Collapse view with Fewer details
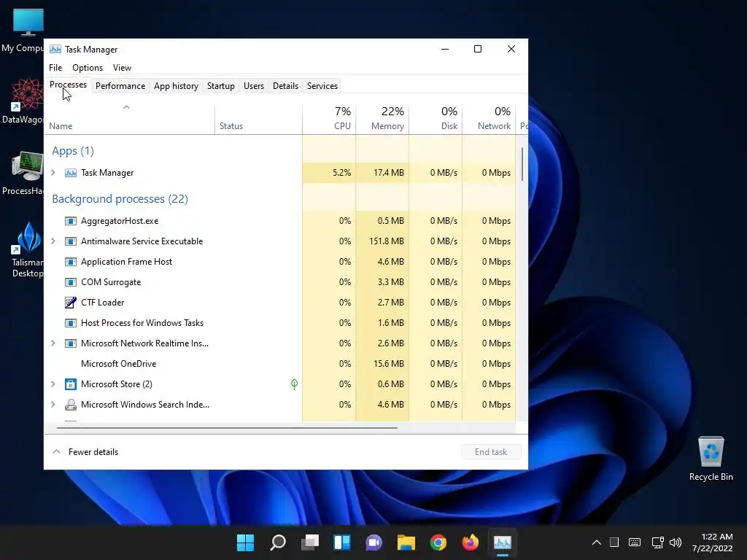This screenshot has width=747, height=560. tap(86, 452)
